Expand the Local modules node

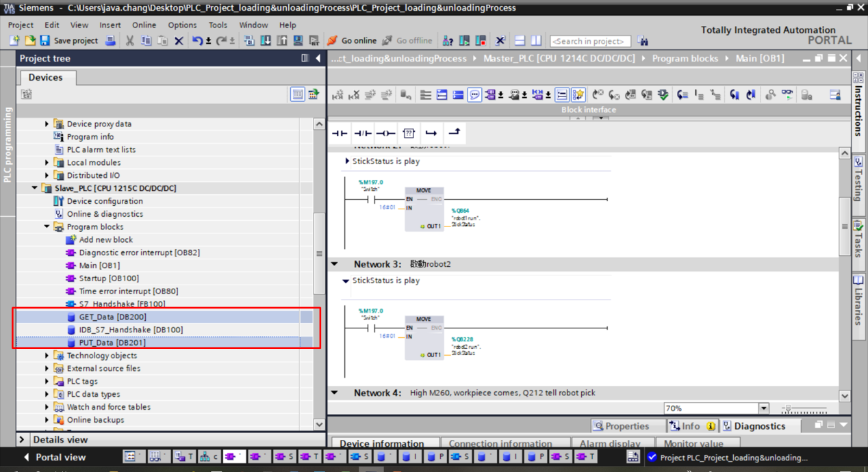(x=47, y=163)
